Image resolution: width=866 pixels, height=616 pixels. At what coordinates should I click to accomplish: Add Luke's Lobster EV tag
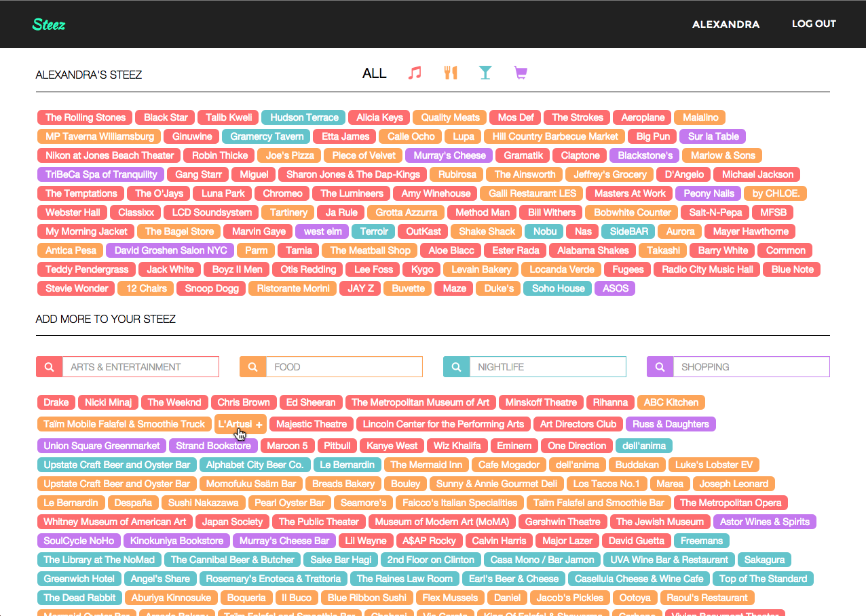(713, 465)
